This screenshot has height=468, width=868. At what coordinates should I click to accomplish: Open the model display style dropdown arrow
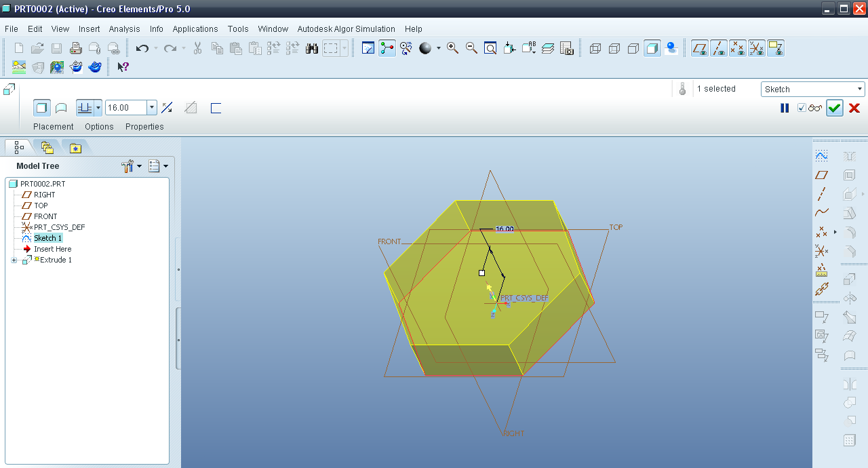438,48
